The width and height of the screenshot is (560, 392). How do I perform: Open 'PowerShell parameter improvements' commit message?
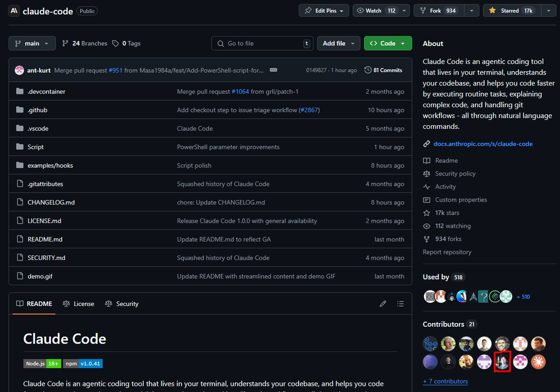point(228,147)
